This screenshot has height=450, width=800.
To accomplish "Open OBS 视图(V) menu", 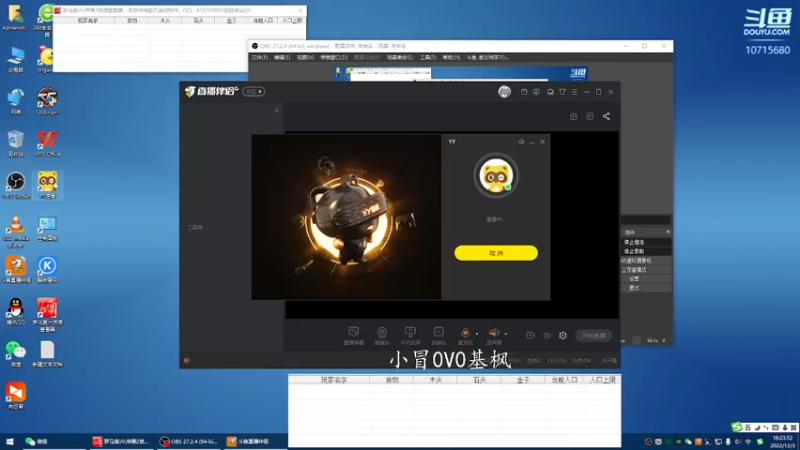I will (305, 58).
